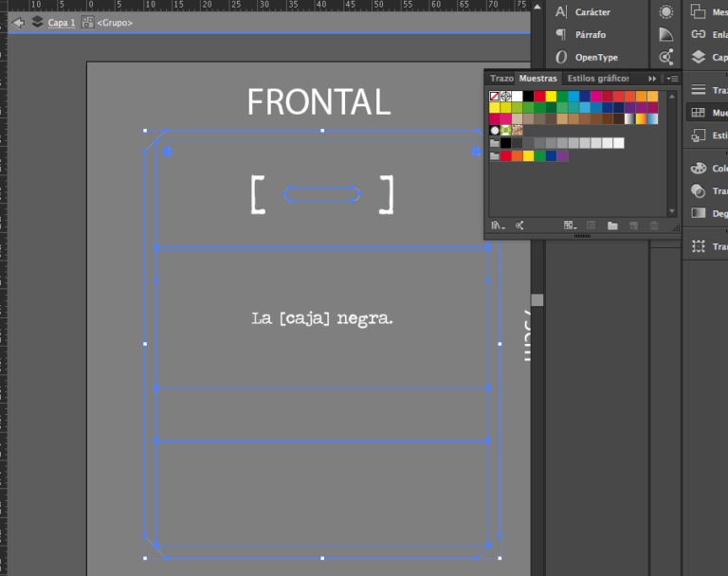Viewport: 728px width, 576px height.
Task: Click the Color palette panel icon
Action: pos(699,169)
